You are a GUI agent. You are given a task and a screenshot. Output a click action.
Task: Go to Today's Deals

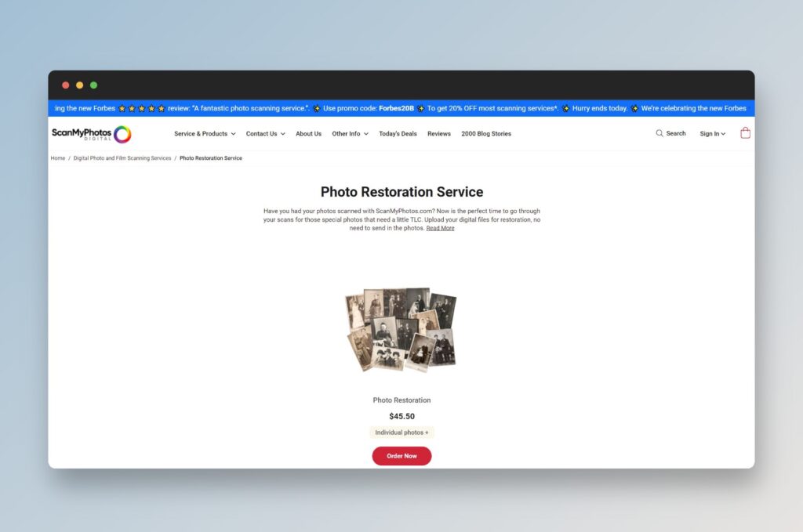398,134
